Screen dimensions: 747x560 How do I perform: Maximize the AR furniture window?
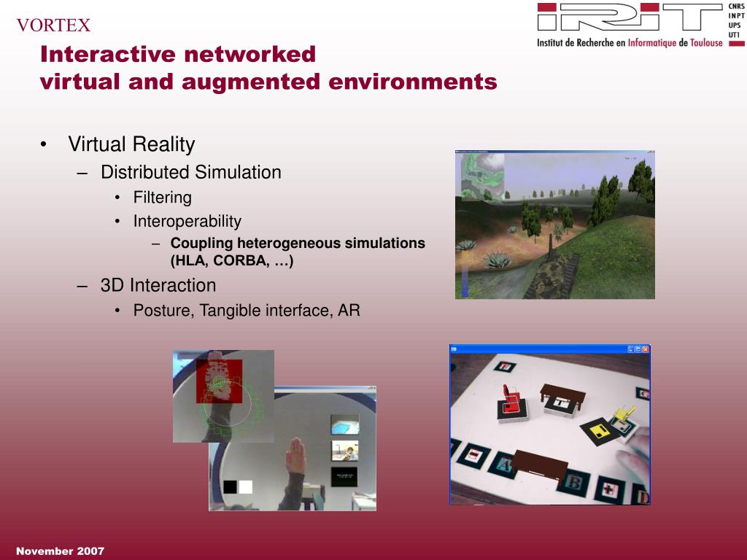click(x=638, y=349)
